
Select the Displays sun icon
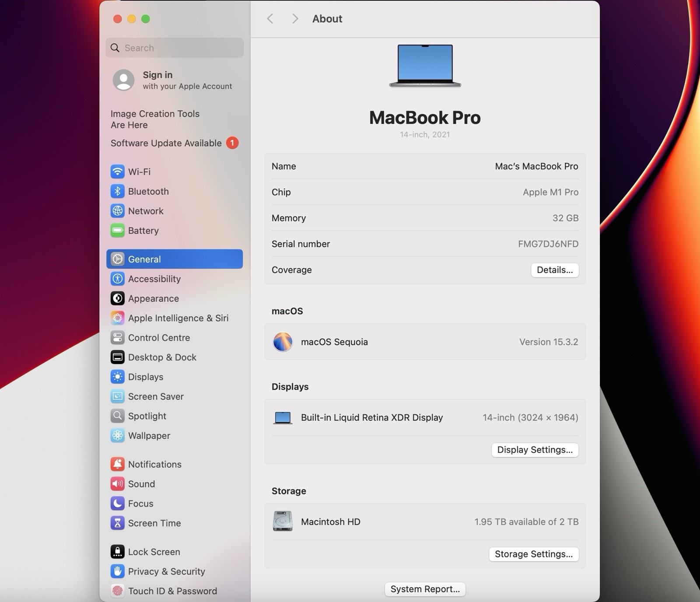(x=117, y=377)
